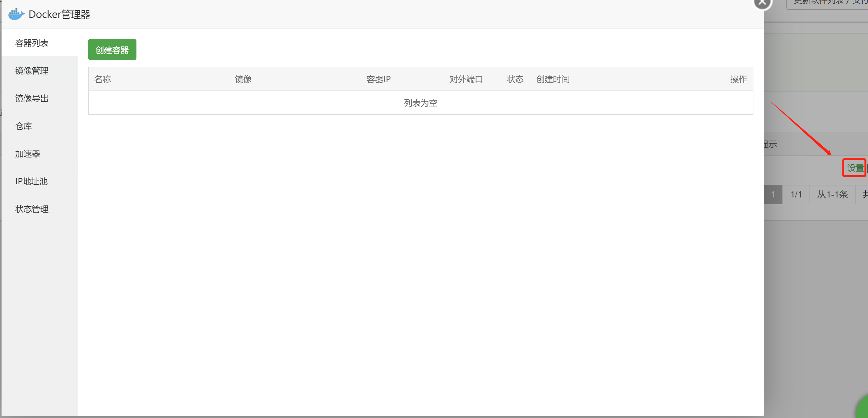
Task: Open the 镜像导出 section
Action: (x=32, y=98)
